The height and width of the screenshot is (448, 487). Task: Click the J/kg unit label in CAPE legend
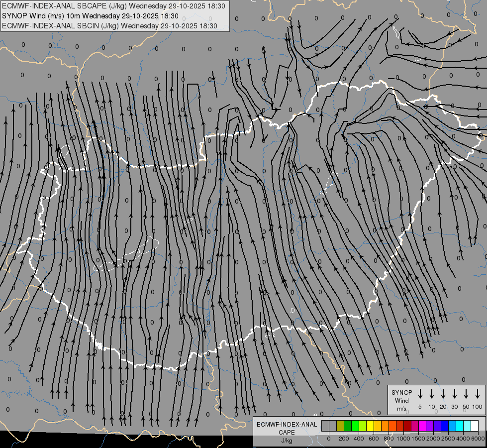tap(287, 441)
